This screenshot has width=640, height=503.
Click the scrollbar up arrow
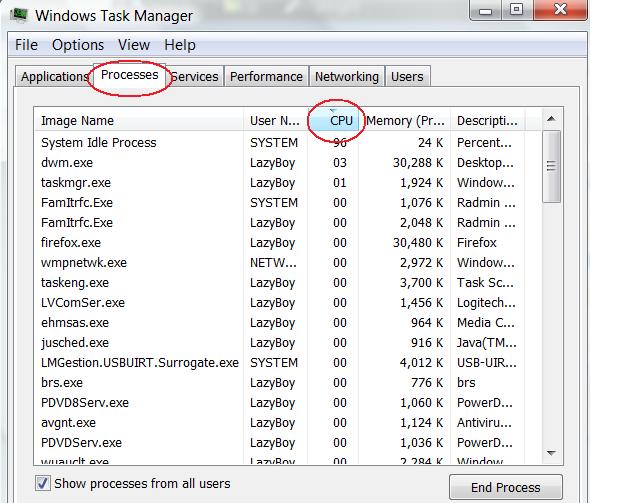551,119
